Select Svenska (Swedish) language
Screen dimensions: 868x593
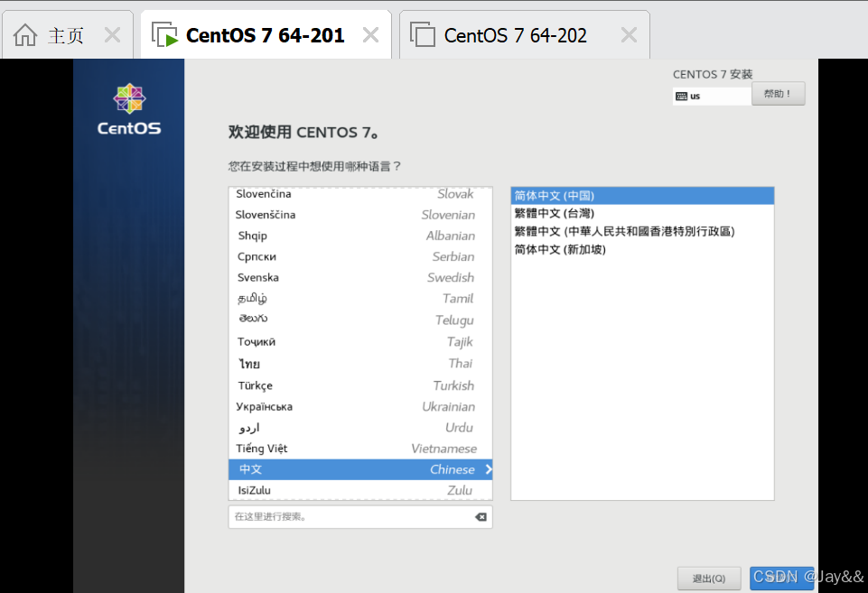pos(360,278)
